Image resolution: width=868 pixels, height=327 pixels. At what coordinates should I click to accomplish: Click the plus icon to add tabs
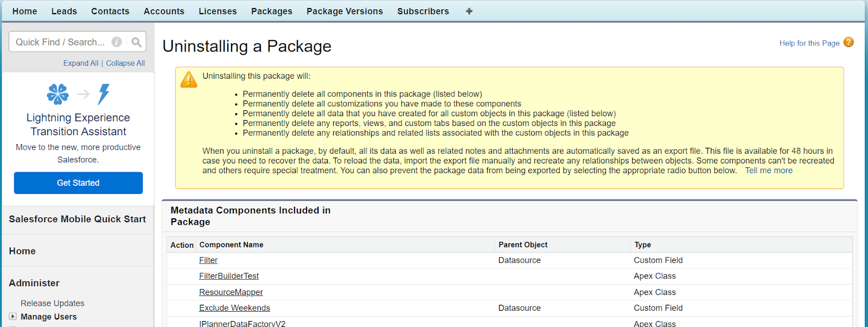click(469, 11)
